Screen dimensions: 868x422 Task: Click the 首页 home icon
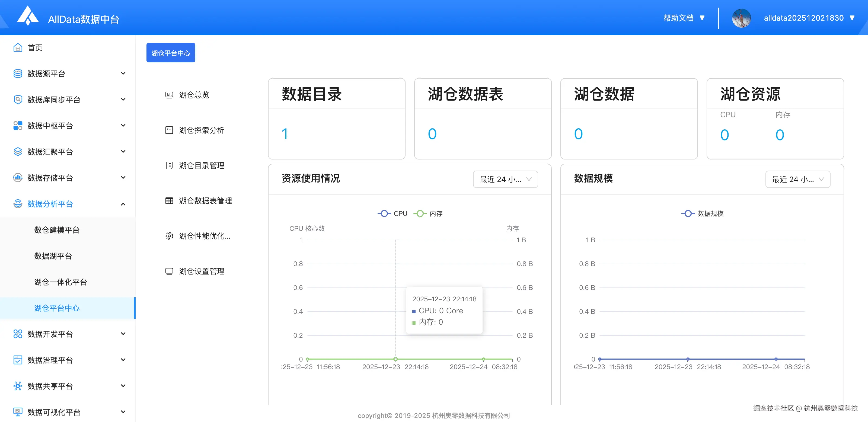click(x=18, y=48)
